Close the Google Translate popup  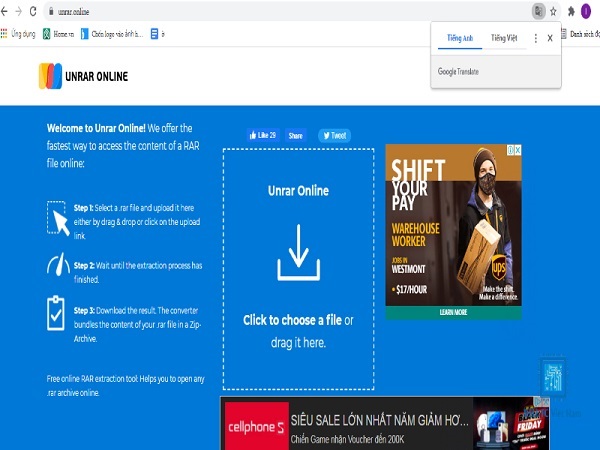coord(550,38)
